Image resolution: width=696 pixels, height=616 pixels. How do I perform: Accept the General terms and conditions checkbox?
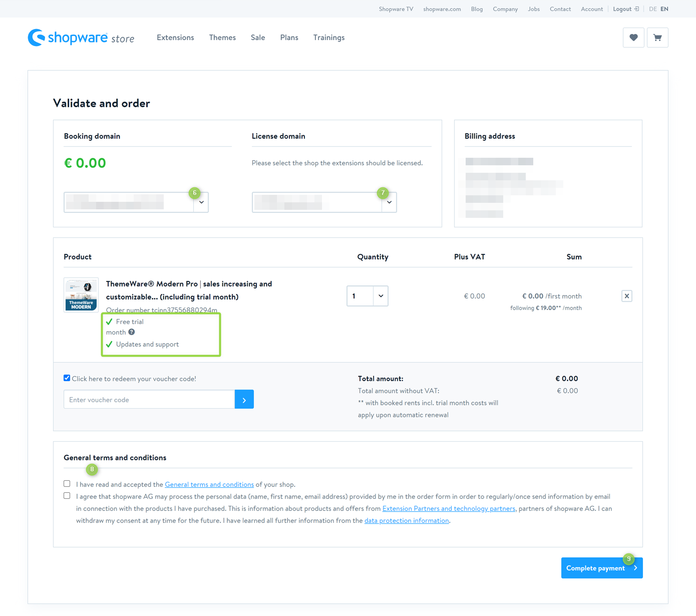67,484
